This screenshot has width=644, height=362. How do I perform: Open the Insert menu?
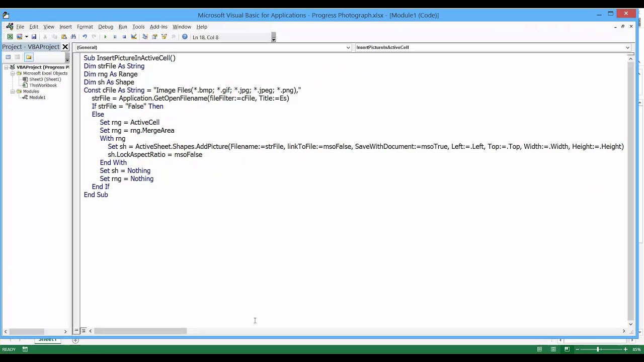pyautogui.click(x=65, y=27)
